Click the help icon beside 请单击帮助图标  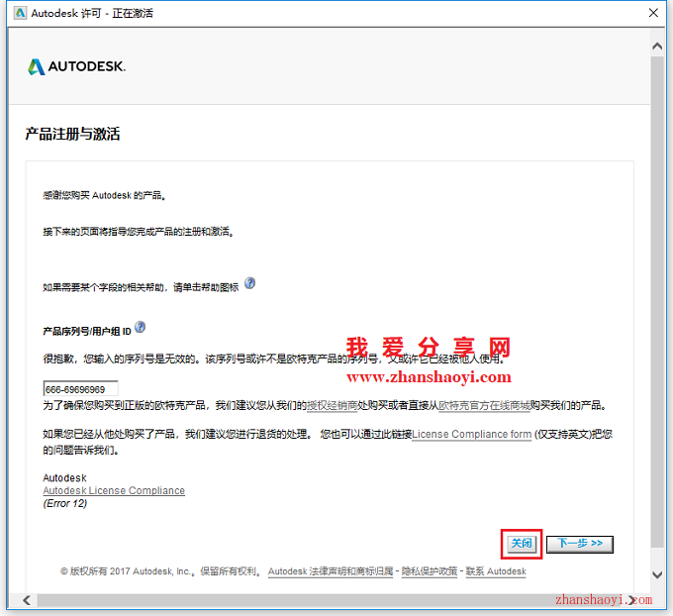click(249, 283)
